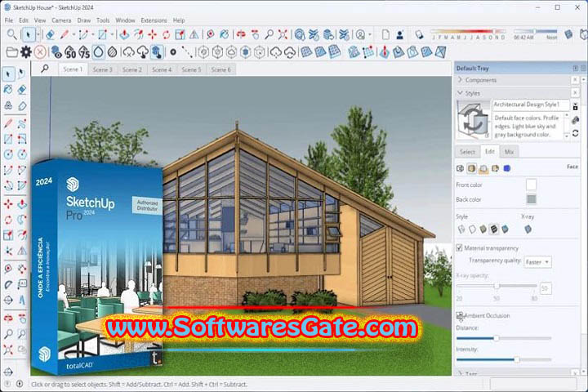This screenshot has height=392, width=588.
Task: Click the Front color swatch
Action: pos(531,185)
